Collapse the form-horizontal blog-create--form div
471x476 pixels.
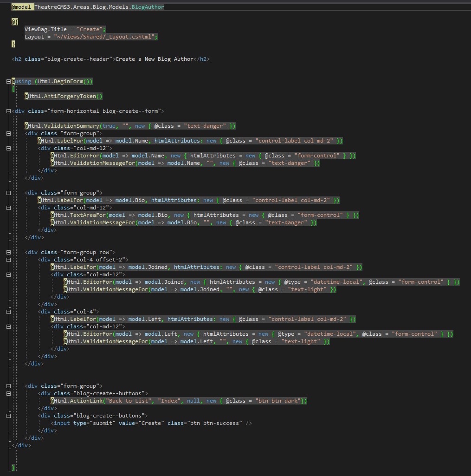click(8, 111)
